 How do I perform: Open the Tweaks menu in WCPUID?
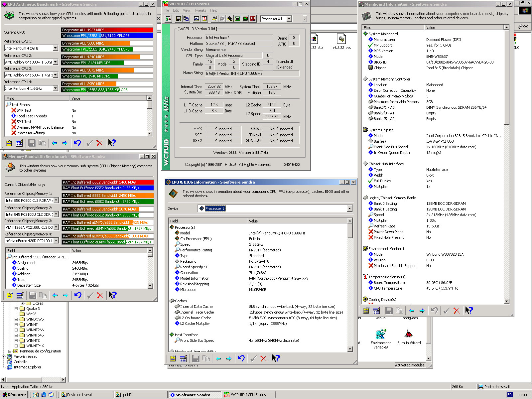[x=200, y=10]
